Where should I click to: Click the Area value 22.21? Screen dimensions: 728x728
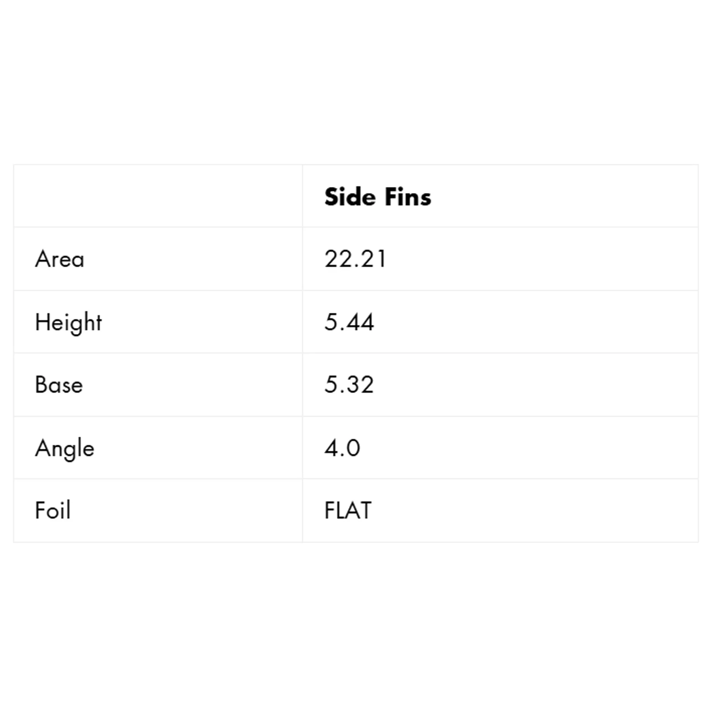point(355,259)
